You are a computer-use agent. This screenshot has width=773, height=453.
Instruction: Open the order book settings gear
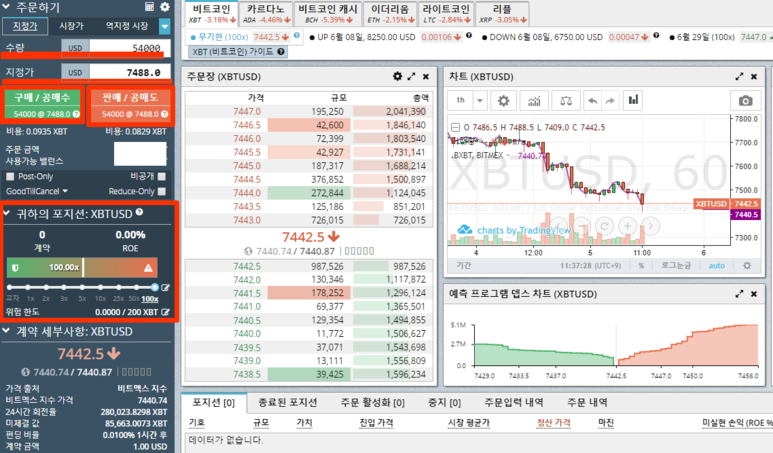pyautogui.click(x=397, y=76)
